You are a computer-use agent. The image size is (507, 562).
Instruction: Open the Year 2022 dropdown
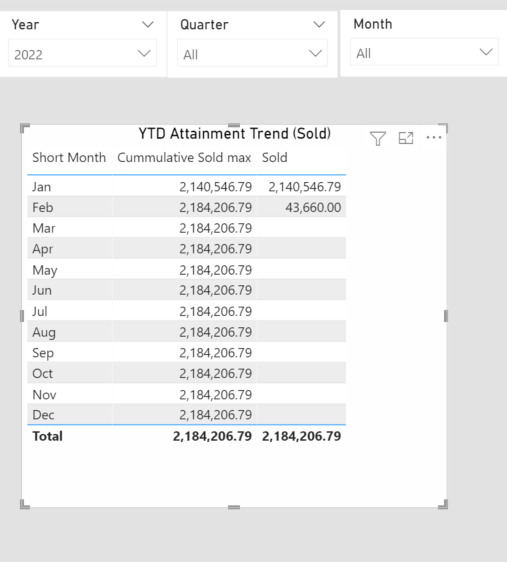[x=82, y=54]
